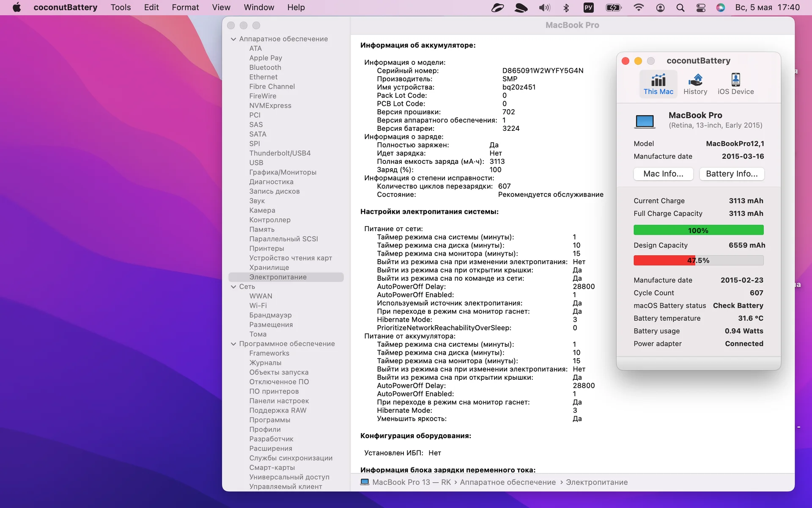812x508 pixels.
Task: Open the sound volume menu
Action: 544,7
